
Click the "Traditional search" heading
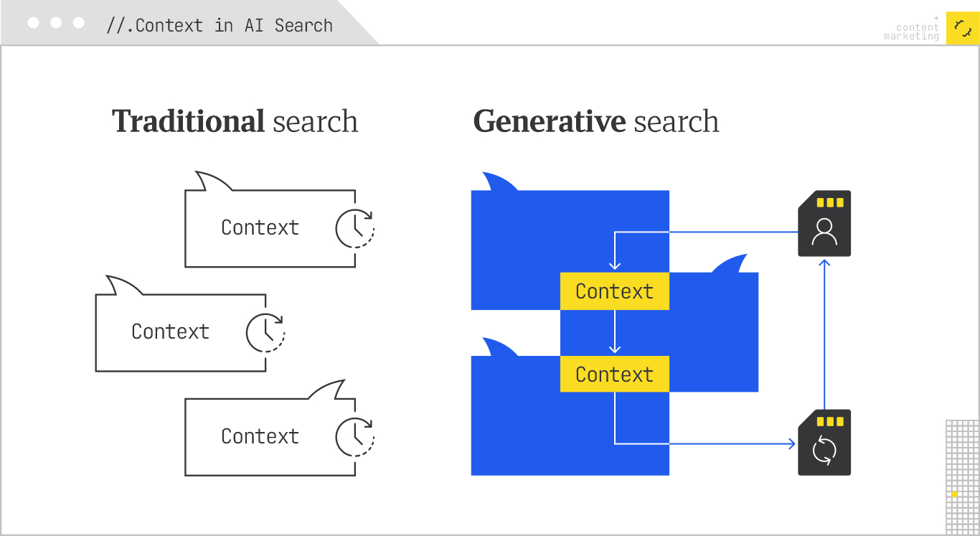pyautogui.click(x=235, y=121)
